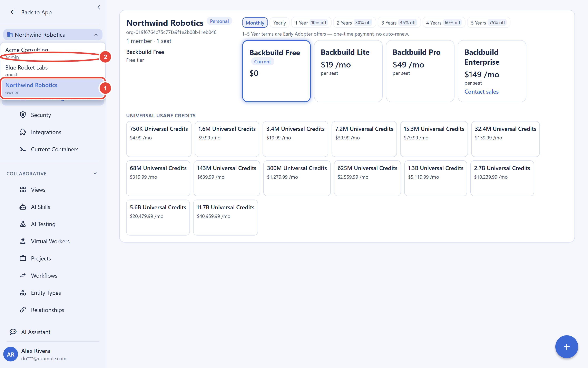Pick 32.4M Universal Credits package
This screenshot has height=368, width=588.
pyautogui.click(x=505, y=139)
